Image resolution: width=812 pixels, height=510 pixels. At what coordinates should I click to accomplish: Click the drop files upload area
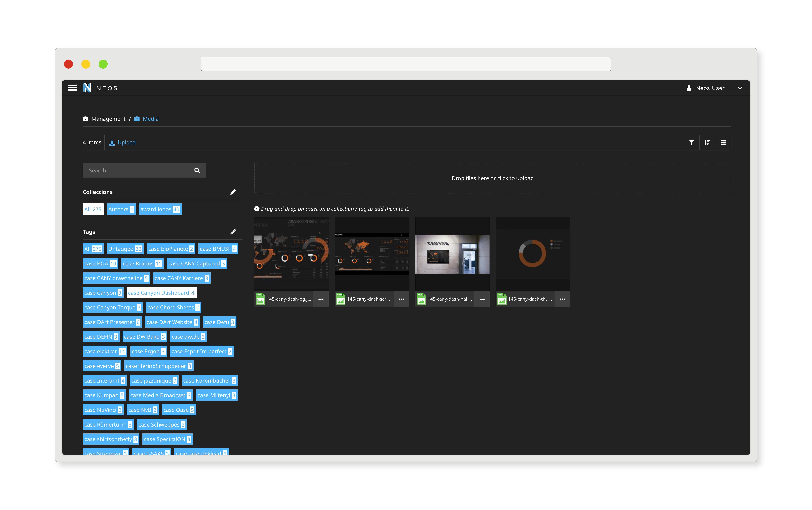tap(492, 178)
